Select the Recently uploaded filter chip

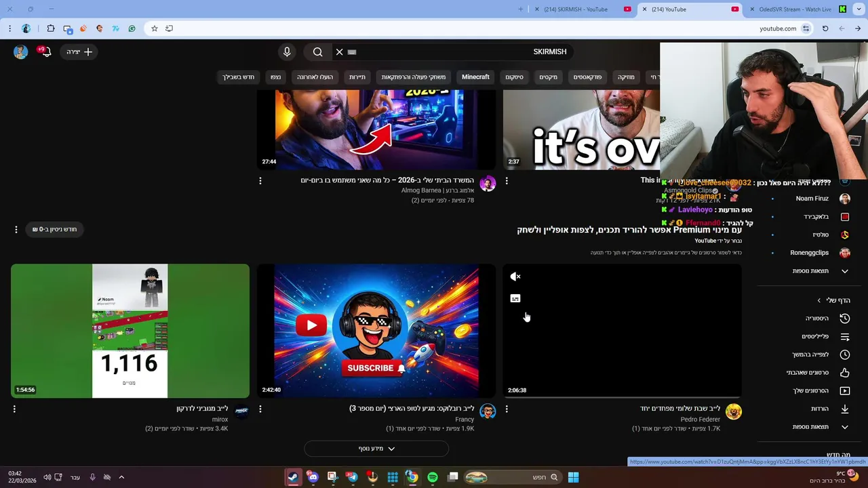click(x=315, y=77)
